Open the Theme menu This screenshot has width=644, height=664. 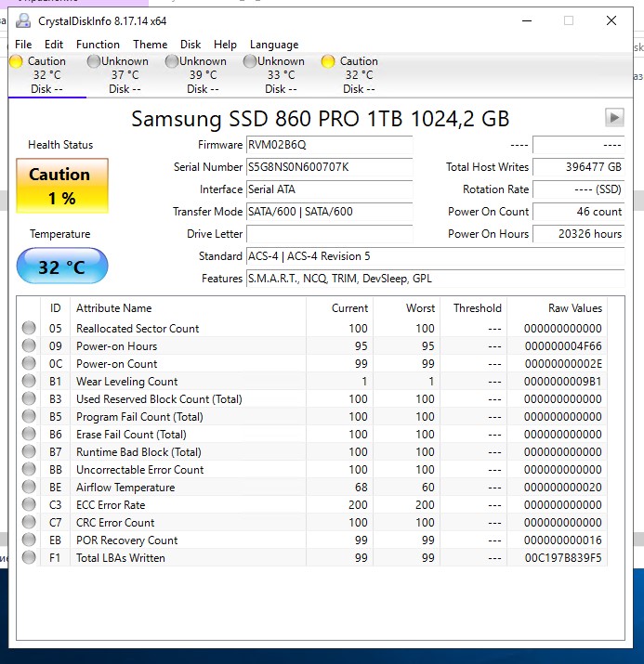tap(150, 45)
